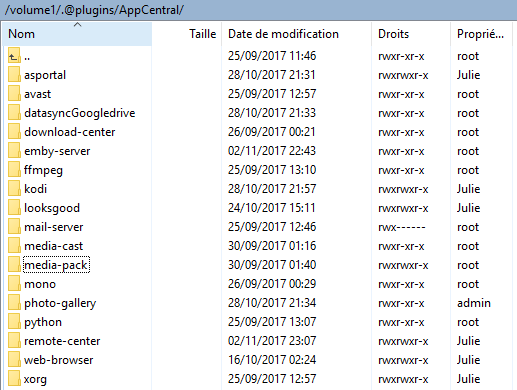This screenshot has height=390, width=517.
Task: Select the datasyncGoogledrive folder name
Action: click(x=80, y=113)
